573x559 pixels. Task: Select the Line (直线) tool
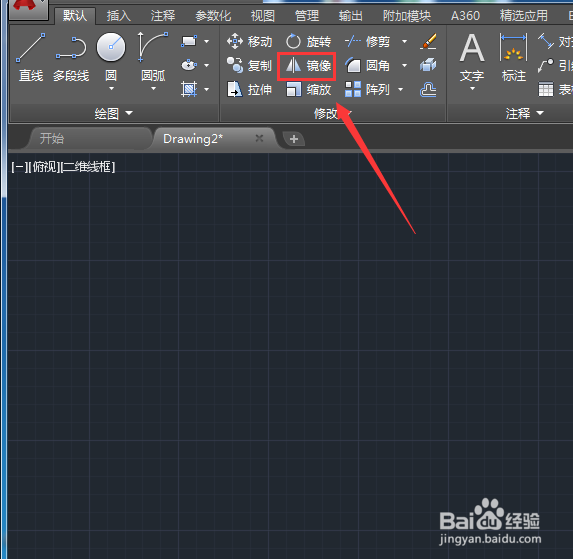click(x=31, y=57)
